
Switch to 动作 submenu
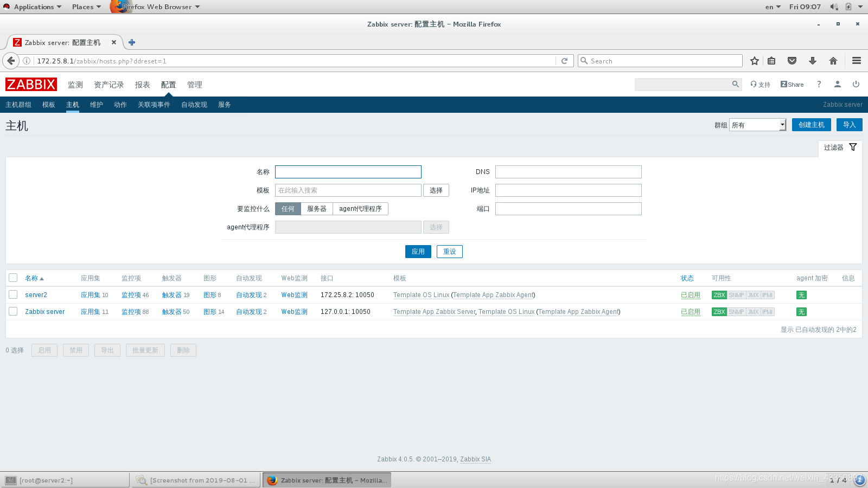click(x=120, y=105)
